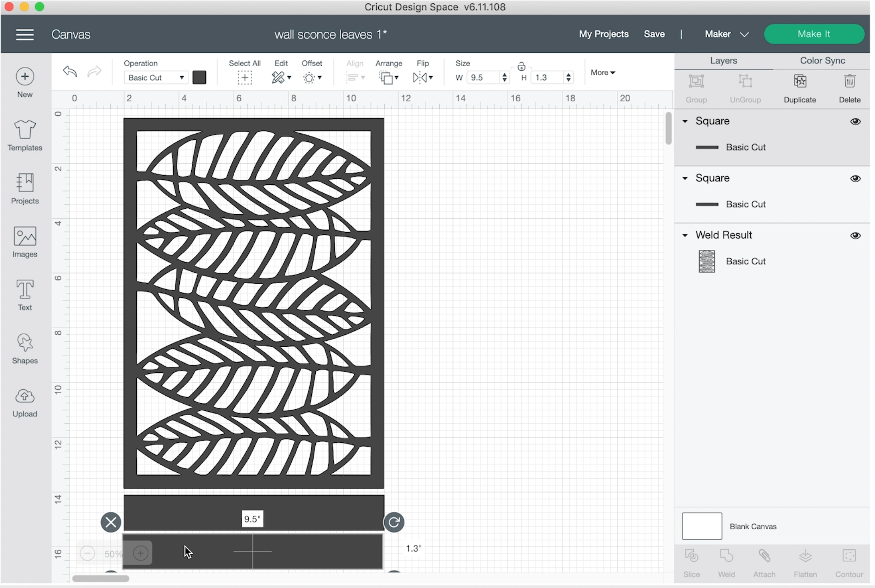Switch to the Color Sync tab
The width and height of the screenshot is (875, 588).
coord(822,60)
